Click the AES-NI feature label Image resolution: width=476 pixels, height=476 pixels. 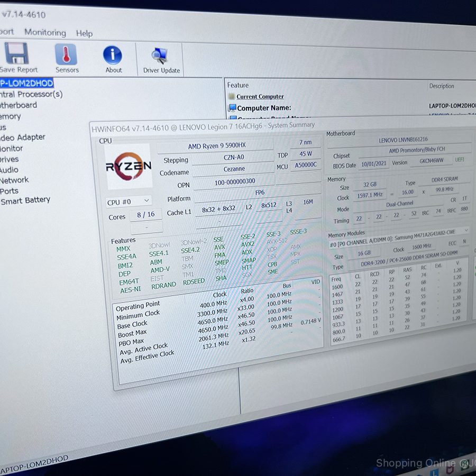pyautogui.click(x=131, y=290)
